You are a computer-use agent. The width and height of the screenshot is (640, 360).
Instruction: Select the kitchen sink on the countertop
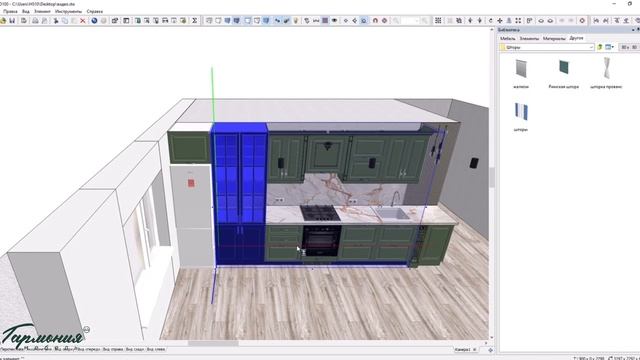pos(392,213)
